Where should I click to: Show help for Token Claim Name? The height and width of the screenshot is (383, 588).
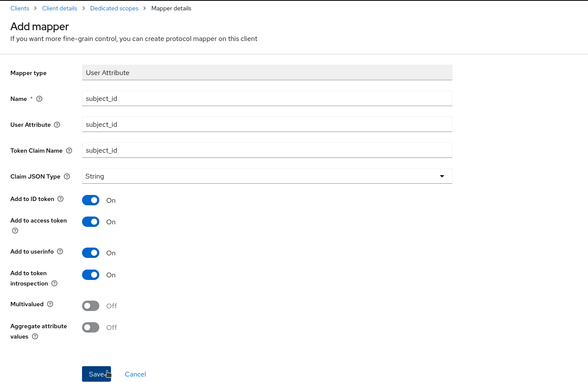point(69,151)
